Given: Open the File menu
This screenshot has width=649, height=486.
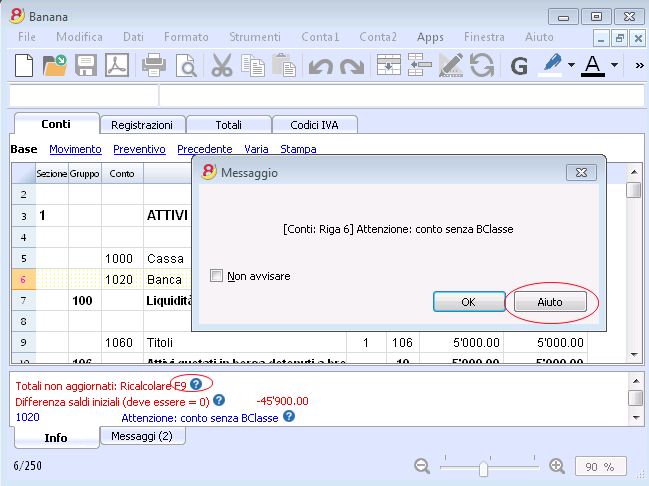Looking at the screenshot, I should tap(26, 37).
